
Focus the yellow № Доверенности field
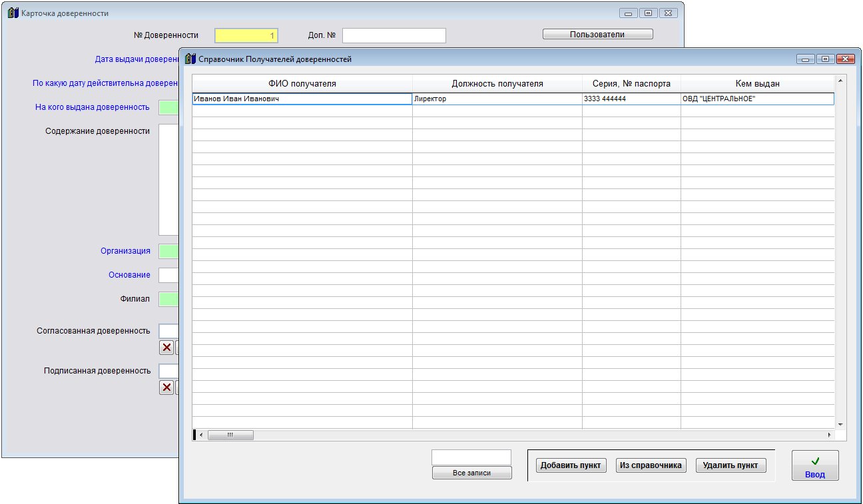pyautogui.click(x=246, y=35)
